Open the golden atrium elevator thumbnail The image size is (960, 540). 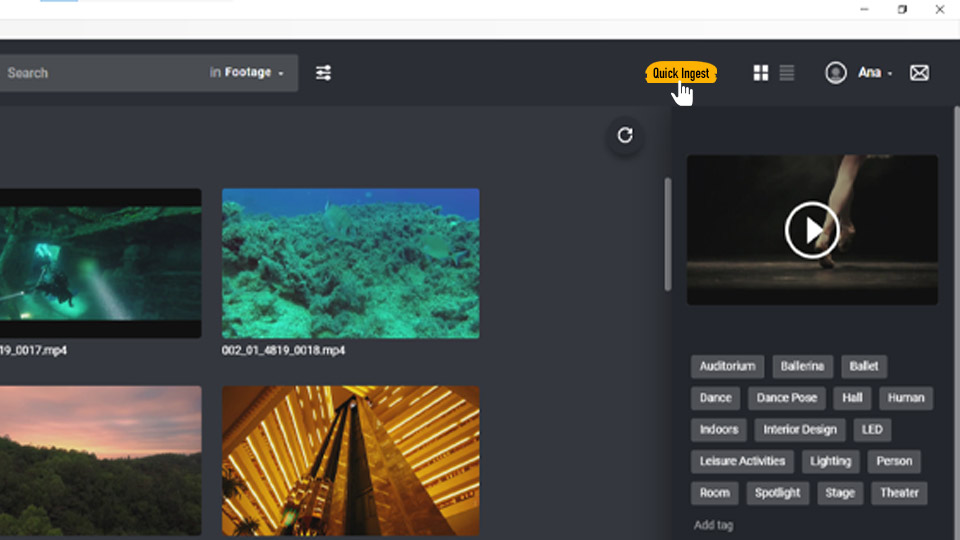pos(350,460)
